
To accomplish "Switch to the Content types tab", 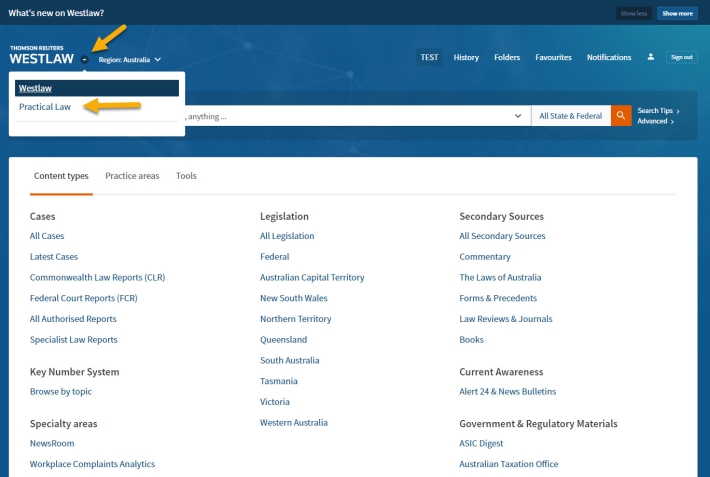I will coord(61,176).
